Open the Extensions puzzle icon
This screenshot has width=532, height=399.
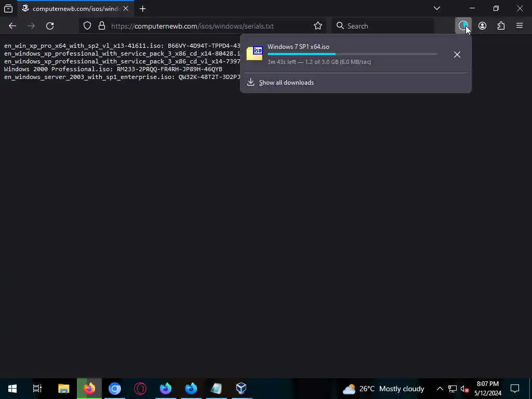501,26
